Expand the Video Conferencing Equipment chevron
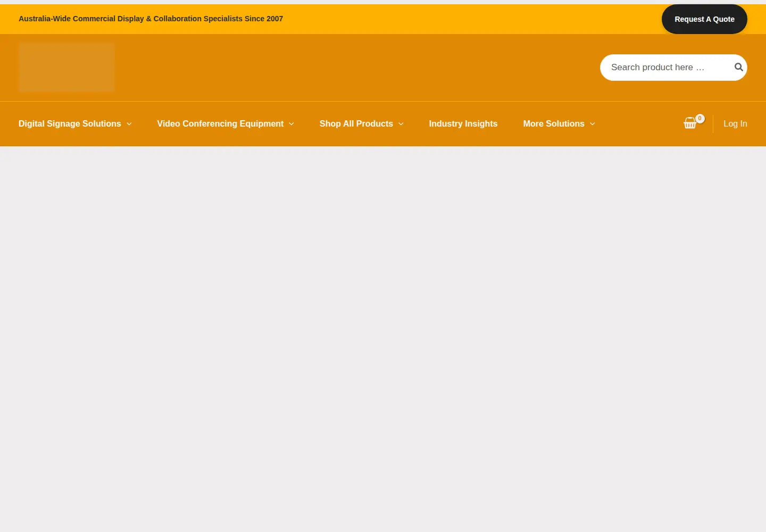 pyautogui.click(x=292, y=124)
